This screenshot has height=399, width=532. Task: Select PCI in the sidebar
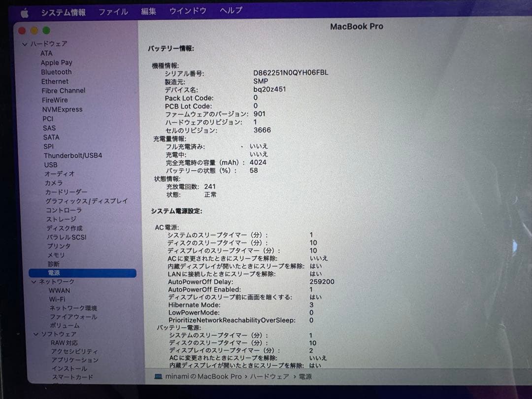(x=48, y=119)
